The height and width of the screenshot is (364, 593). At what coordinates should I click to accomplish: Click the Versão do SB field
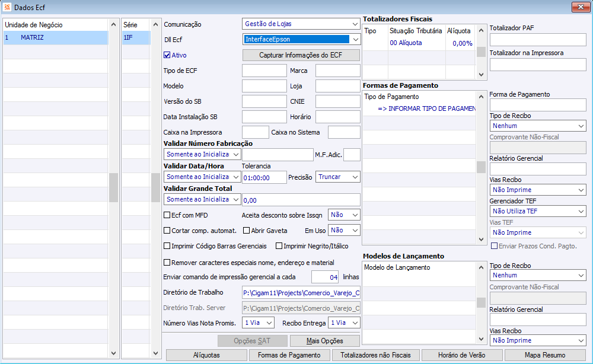264,102
